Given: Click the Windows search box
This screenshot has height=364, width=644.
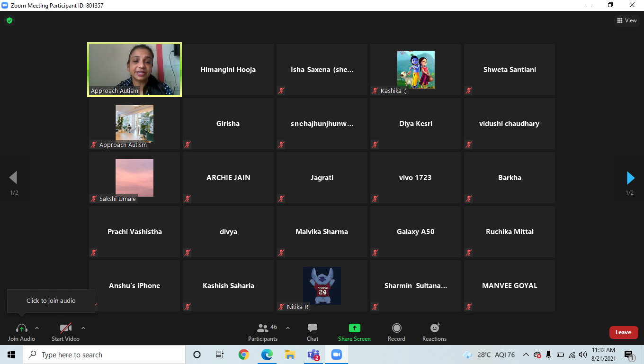Looking at the screenshot, I should (104, 355).
